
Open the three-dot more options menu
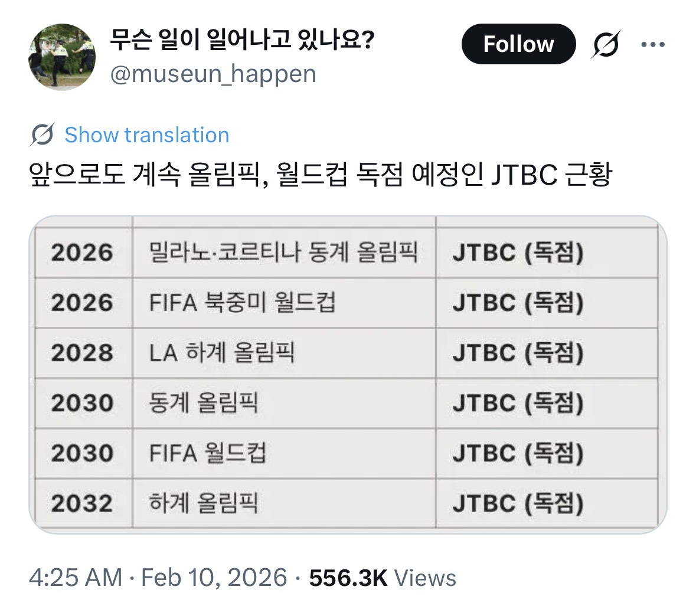click(653, 44)
